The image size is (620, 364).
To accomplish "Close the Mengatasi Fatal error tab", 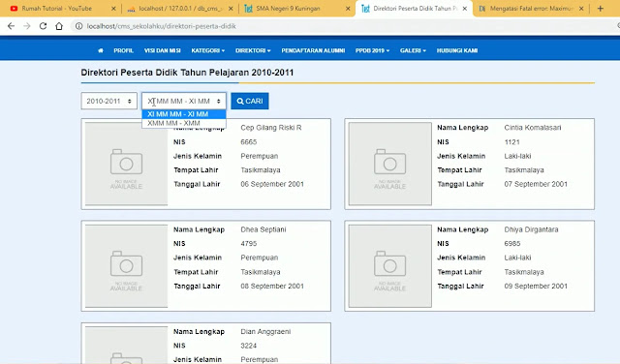I will [x=581, y=9].
